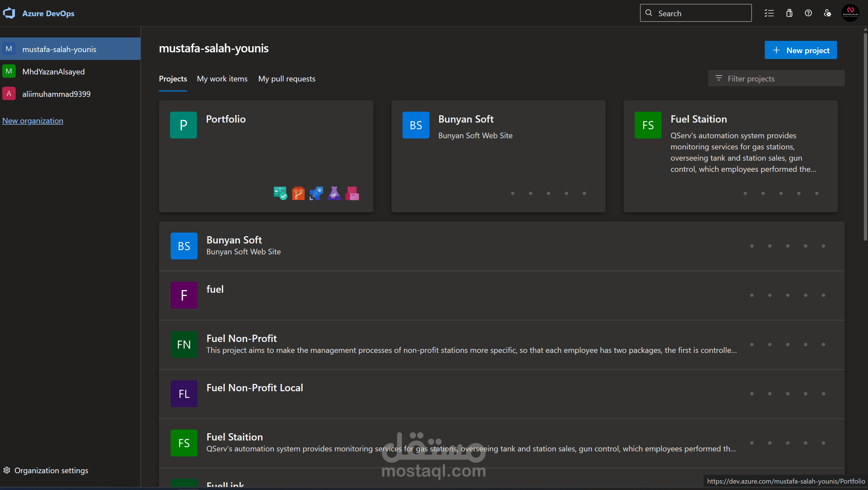This screenshot has height=490, width=868.
Task: Open Boards icon on Portfolio card
Action: (280, 193)
